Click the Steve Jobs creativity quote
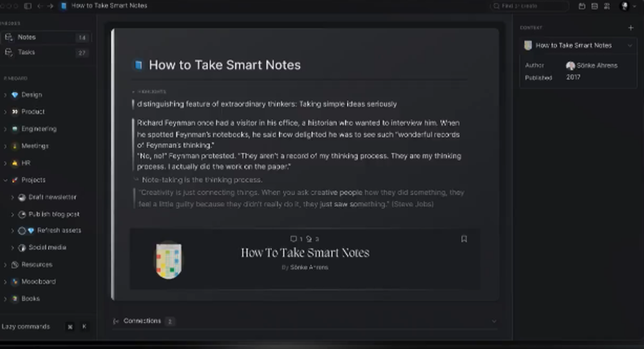Image resolution: width=644 pixels, height=349 pixels. 301,198
